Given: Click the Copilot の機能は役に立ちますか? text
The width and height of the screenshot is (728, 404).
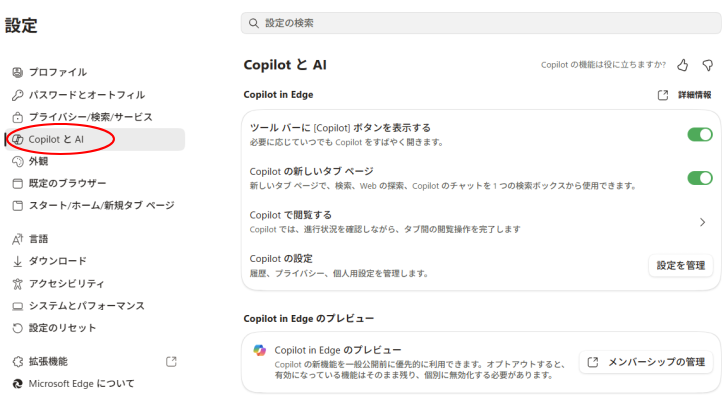Looking at the screenshot, I should point(603,65).
